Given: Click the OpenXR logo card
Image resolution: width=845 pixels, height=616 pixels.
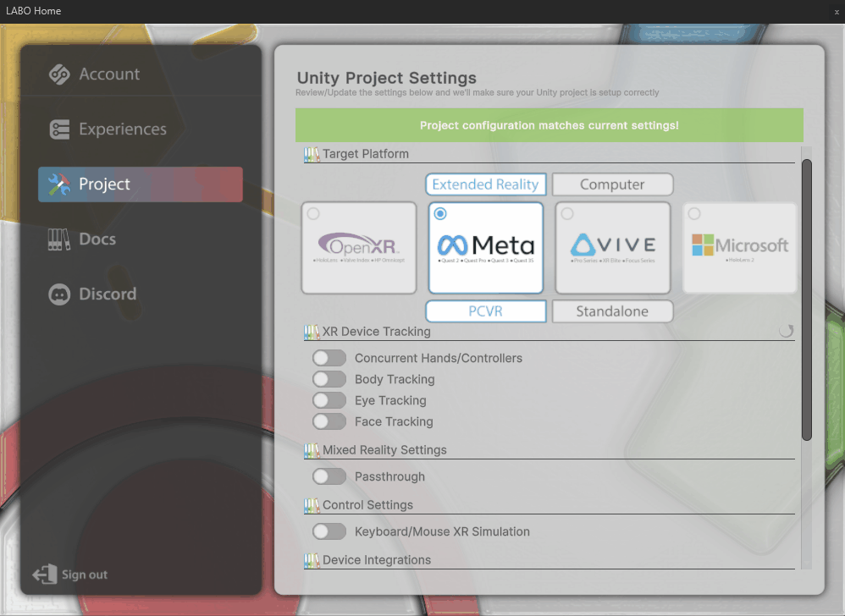Looking at the screenshot, I should pos(359,248).
